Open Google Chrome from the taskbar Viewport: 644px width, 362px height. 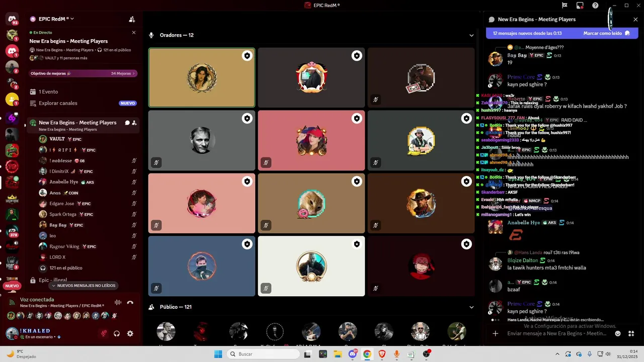(x=367, y=354)
